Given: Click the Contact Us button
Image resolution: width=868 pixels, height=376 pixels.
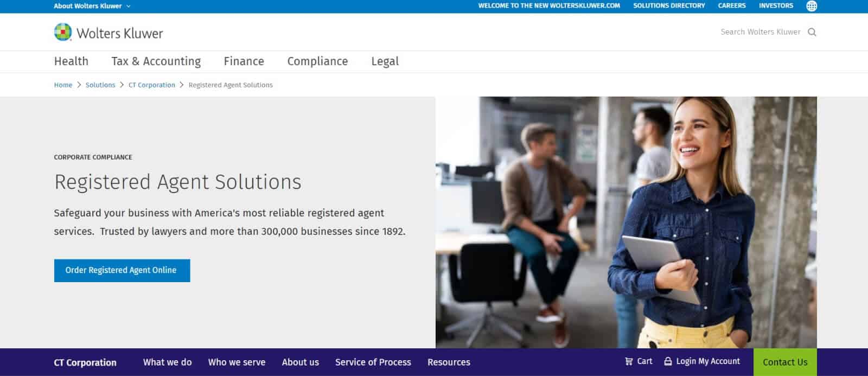Looking at the screenshot, I should pyautogui.click(x=785, y=362).
